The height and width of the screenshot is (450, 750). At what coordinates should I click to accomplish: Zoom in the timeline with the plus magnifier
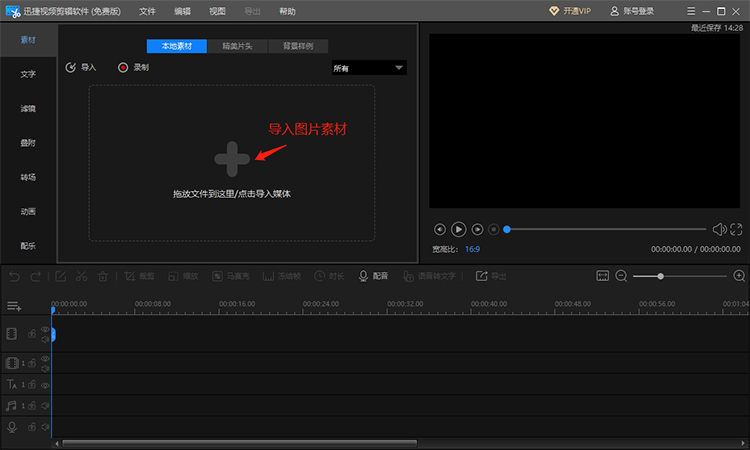tap(739, 276)
